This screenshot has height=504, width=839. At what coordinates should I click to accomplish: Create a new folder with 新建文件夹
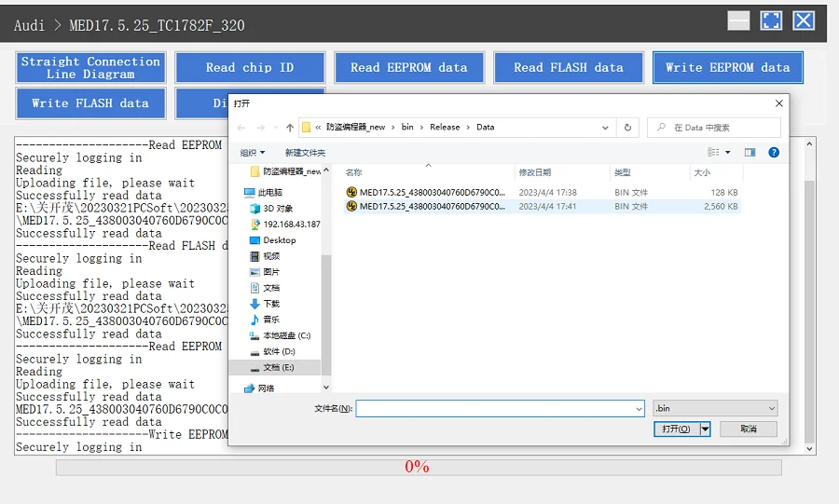(x=305, y=153)
